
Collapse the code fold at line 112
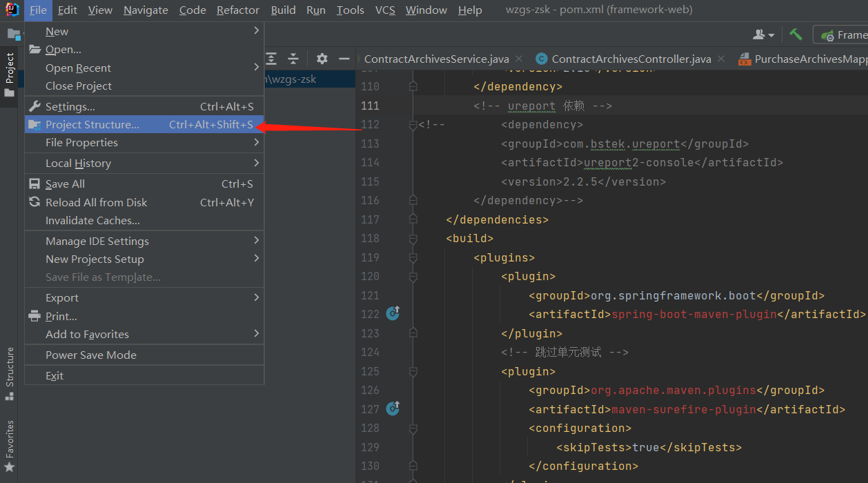point(412,124)
